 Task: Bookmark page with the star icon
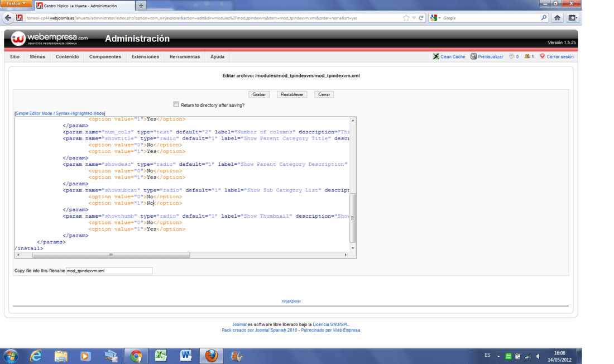(x=406, y=18)
